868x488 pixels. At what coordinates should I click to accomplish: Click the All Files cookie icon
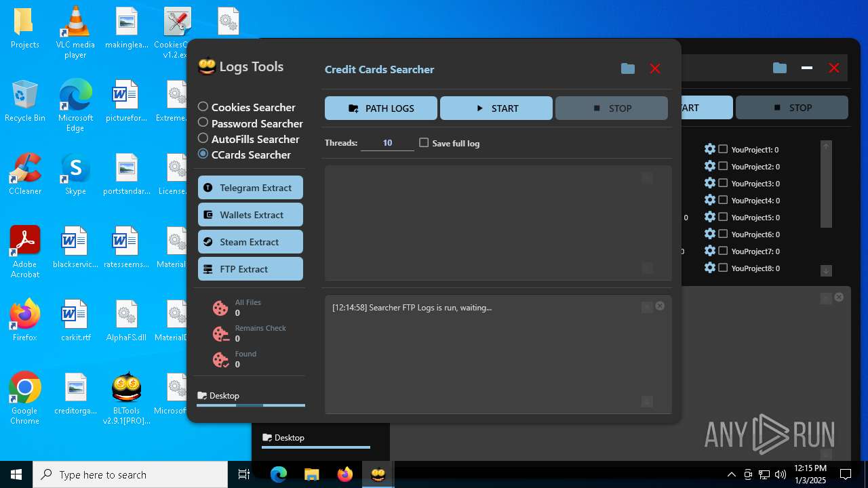coord(220,308)
